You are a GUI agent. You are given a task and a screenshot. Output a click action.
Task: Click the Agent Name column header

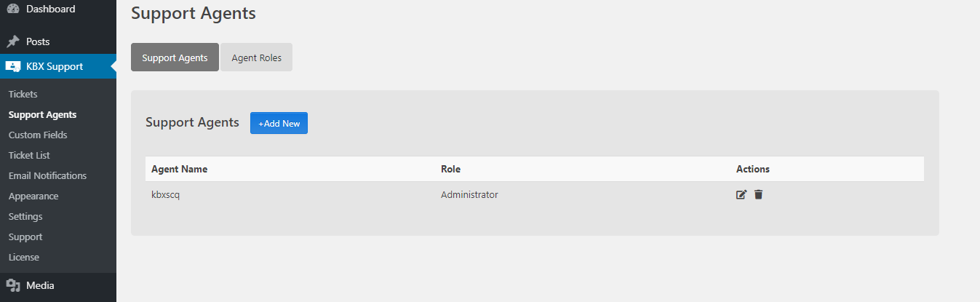click(179, 169)
